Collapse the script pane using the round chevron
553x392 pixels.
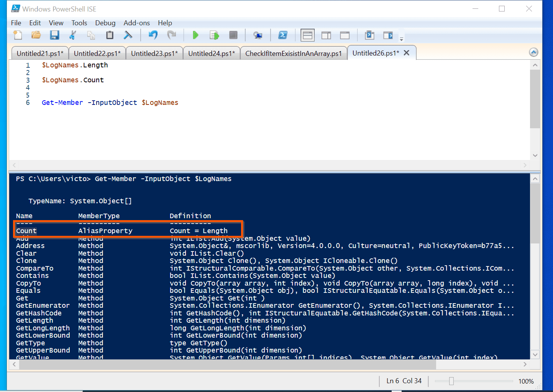(533, 52)
